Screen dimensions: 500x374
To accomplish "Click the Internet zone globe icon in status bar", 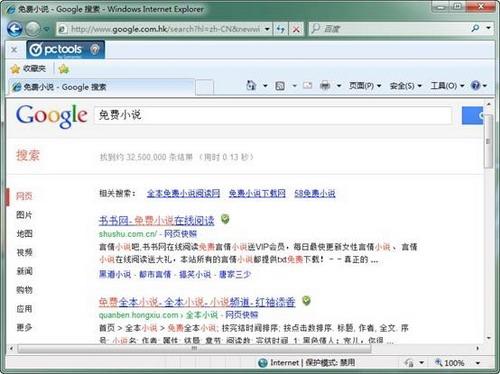I will click(263, 363).
